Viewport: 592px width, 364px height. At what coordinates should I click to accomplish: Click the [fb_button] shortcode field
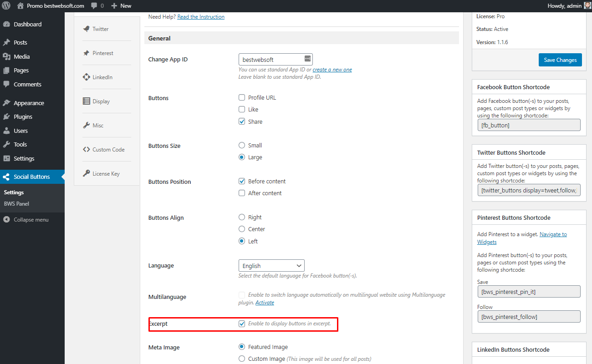(529, 125)
